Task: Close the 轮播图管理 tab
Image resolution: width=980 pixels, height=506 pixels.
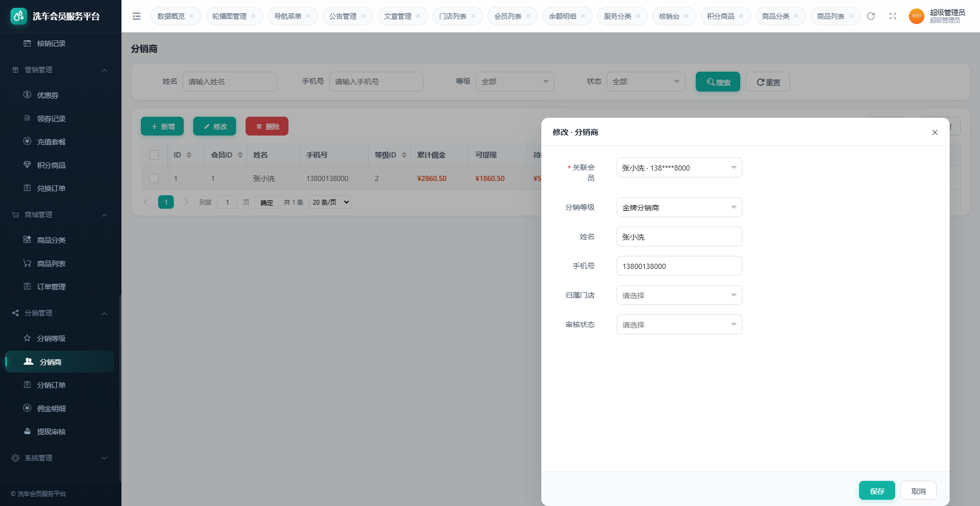Action: [253, 16]
